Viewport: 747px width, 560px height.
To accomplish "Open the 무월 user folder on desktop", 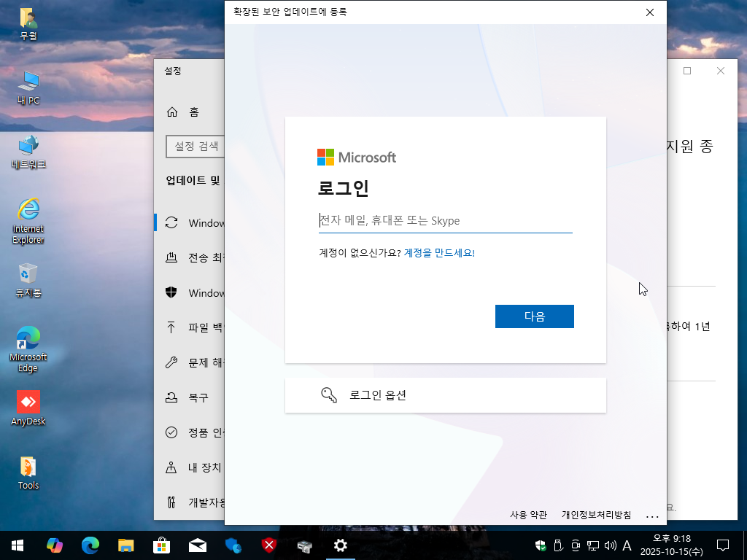I will (28, 24).
